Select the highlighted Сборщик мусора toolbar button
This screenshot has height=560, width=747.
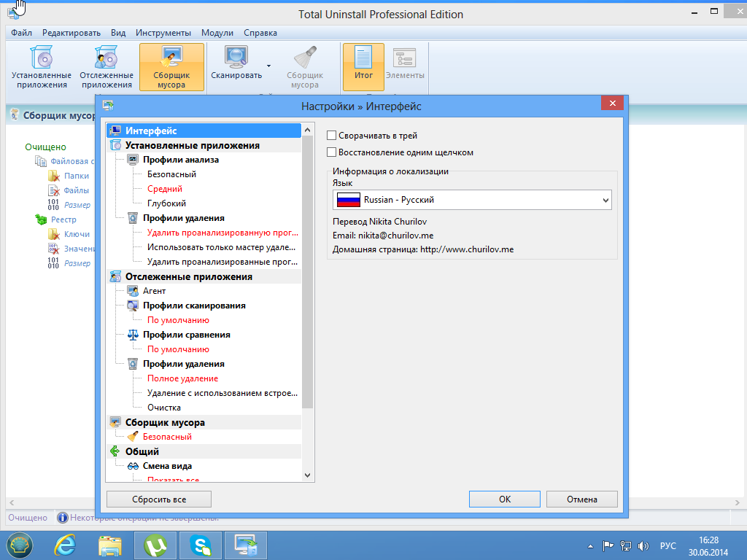[171, 66]
